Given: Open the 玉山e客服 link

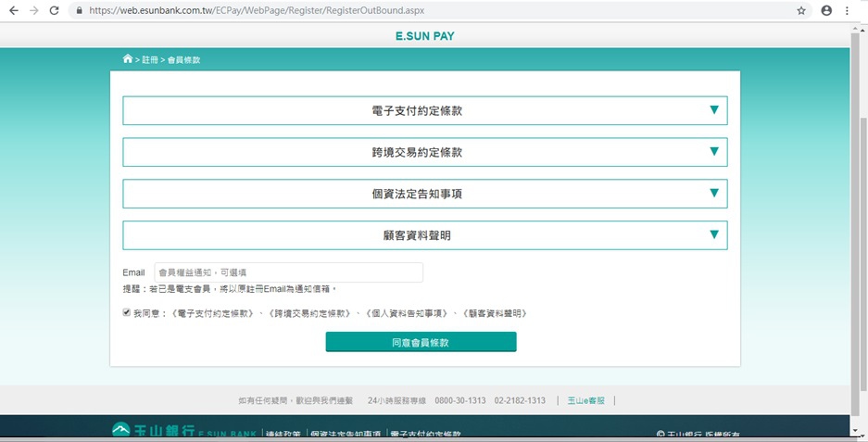Looking at the screenshot, I should [x=585, y=400].
